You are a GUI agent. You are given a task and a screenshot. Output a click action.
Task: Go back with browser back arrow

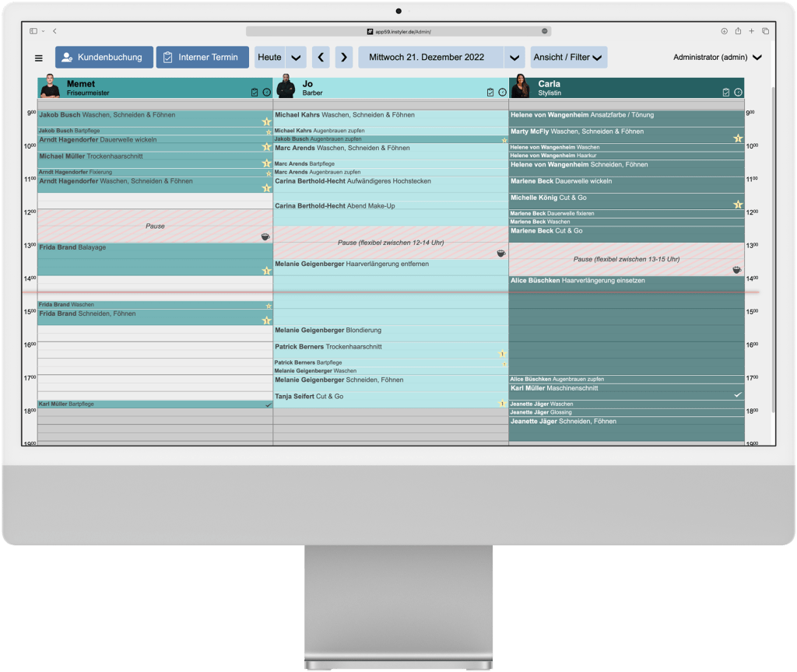click(54, 31)
